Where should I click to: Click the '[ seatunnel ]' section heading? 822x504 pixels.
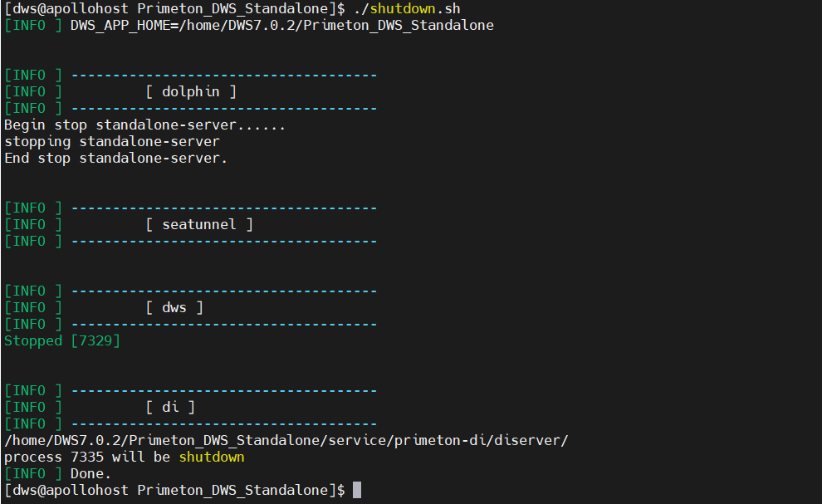click(199, 224)
